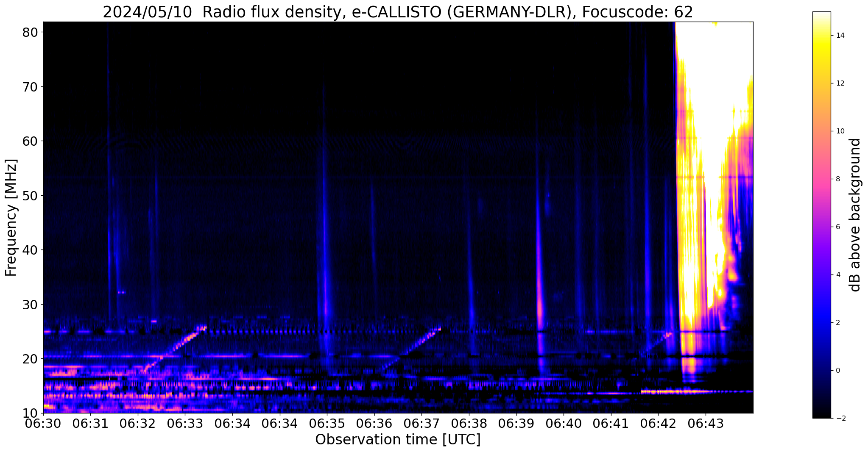Click the pink region of the colorbar
Image resolution: width=868 pixels, height=452 pixels.
coord(821,178)
